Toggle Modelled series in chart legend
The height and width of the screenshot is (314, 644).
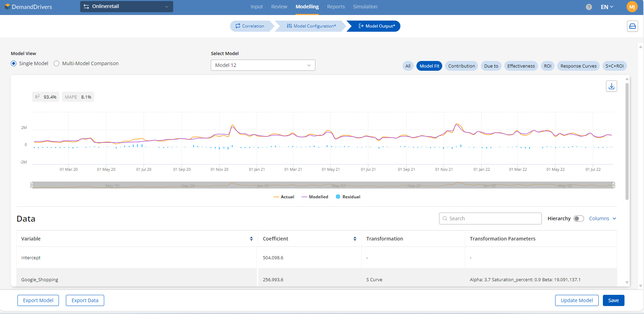(315, 197)
